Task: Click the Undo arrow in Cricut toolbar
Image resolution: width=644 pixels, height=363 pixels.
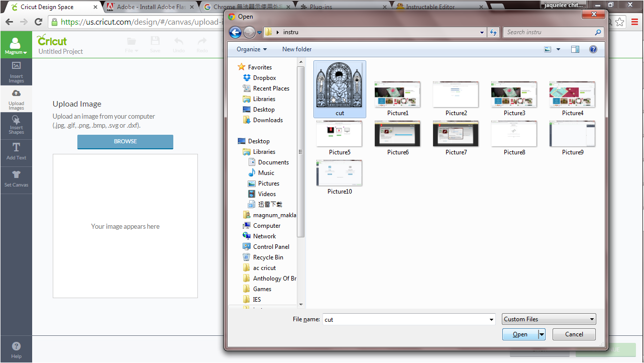Action: tap(179, 44)
